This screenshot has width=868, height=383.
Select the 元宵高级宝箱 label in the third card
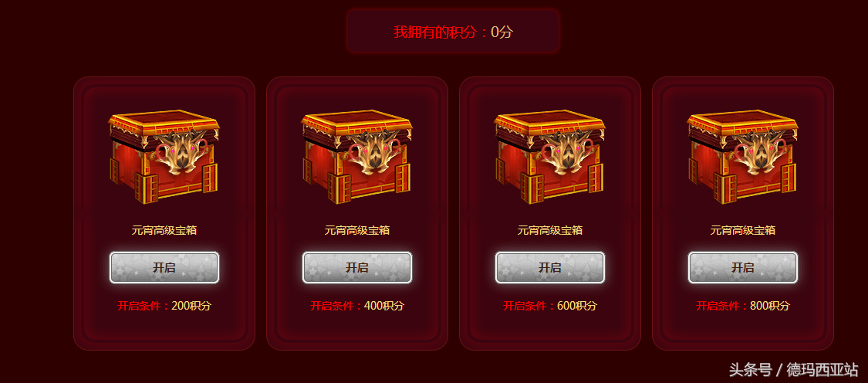click(x=550, y=231)
